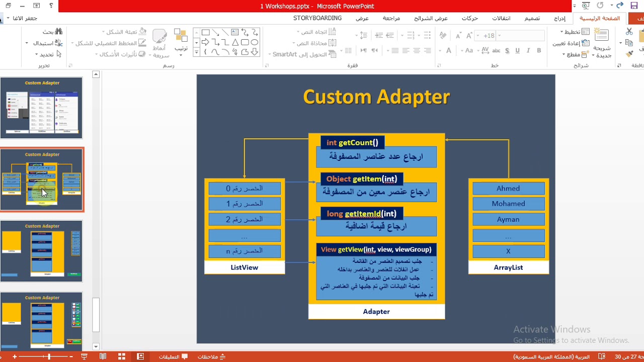This screenshot has width=644, height=362.
Task: Toggle Justify paragraph alignment
Action: click(x=395, y=50)
